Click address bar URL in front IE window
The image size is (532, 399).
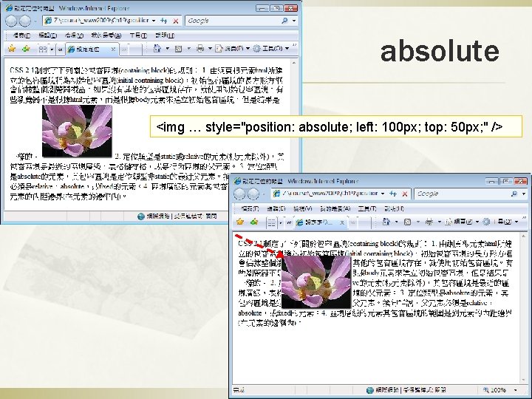[x=330, y=194]
